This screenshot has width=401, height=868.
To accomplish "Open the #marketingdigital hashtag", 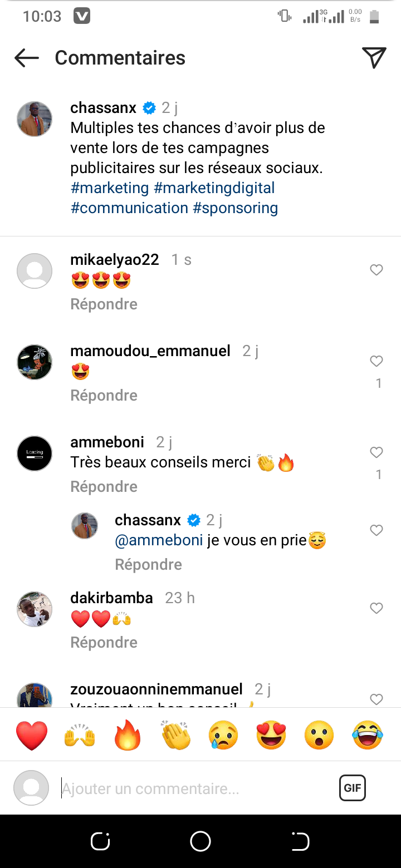I will [214, 188].
